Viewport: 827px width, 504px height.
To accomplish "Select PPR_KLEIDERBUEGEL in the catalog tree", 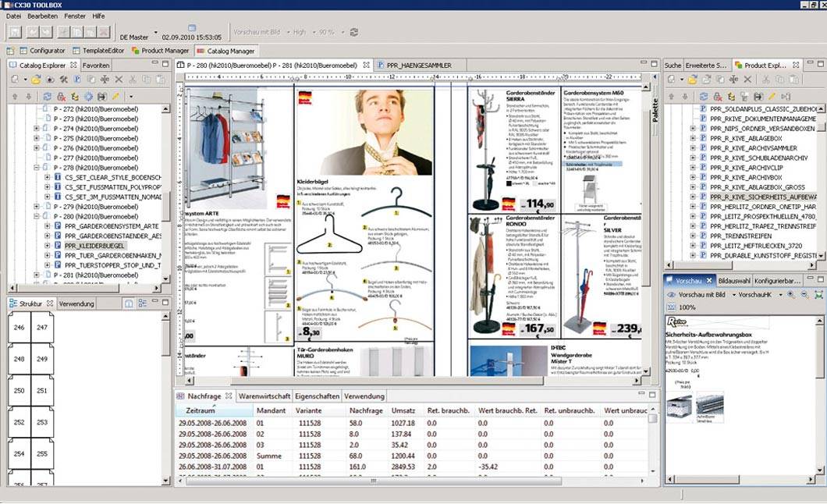I will coord(94,246).
